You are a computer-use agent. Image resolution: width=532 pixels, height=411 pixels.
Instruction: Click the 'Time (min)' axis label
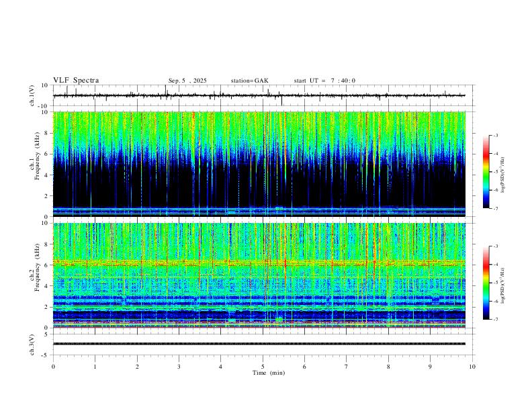pyautogui.click(x=269, y=373)
